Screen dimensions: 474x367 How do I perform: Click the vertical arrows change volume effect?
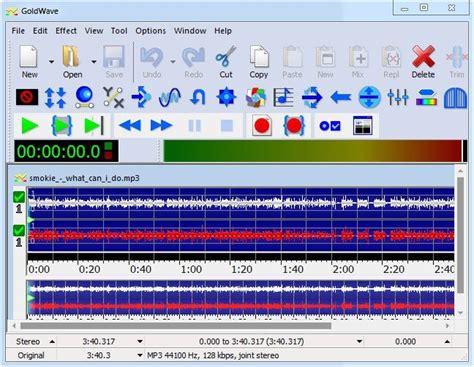point(55,97)
